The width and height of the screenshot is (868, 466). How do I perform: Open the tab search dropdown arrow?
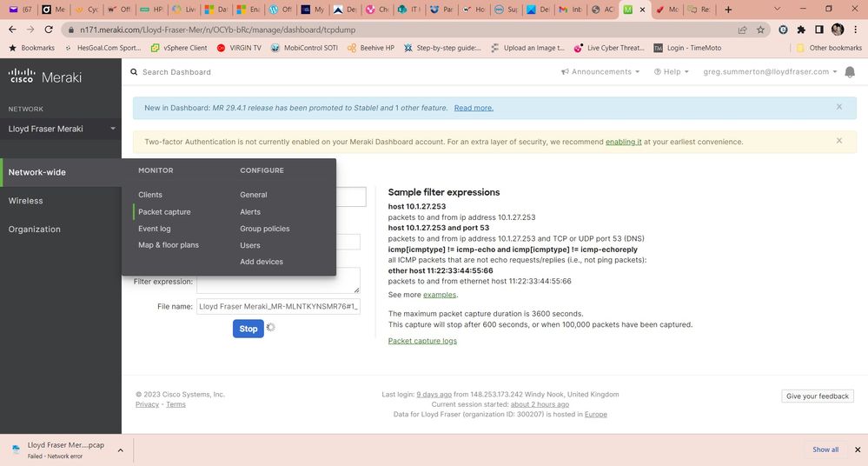(778, 10)
